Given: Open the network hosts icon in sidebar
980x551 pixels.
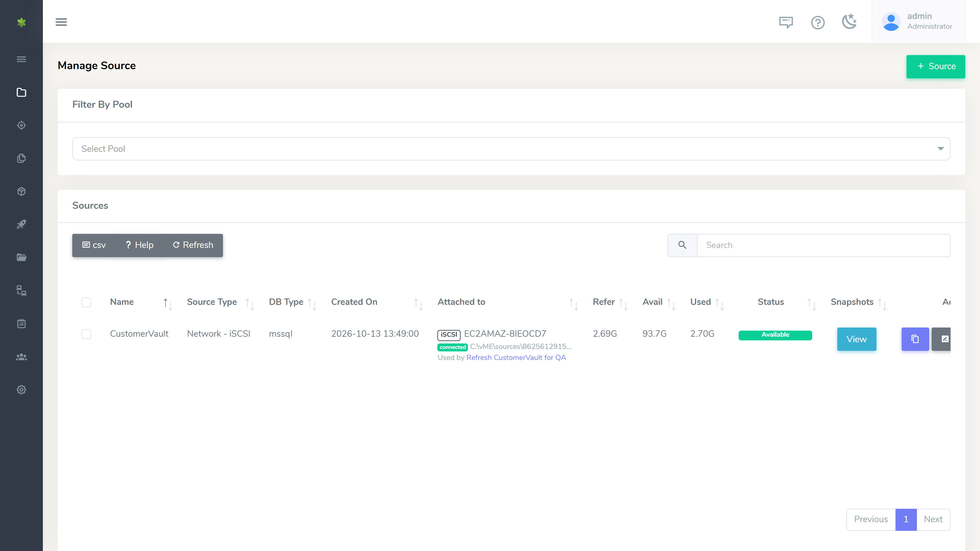Looking at the screenshot, I should point(21,290).
